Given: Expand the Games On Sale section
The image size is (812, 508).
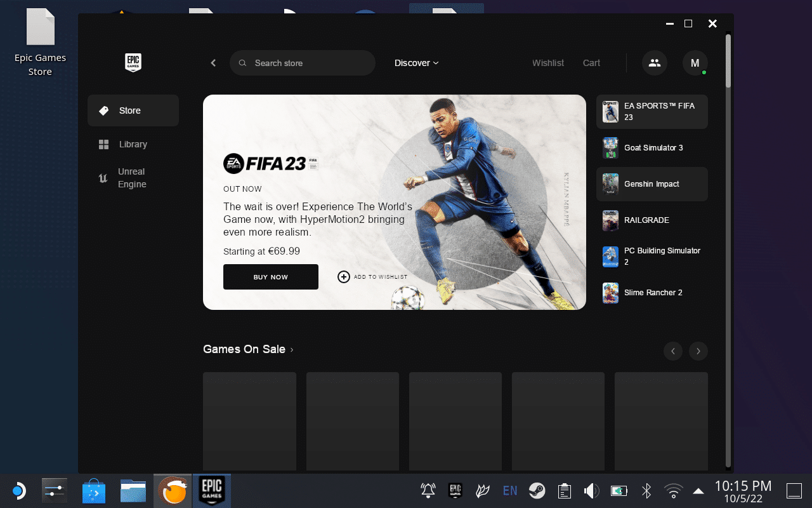Looking at the screenshot, I should point(248,349).
